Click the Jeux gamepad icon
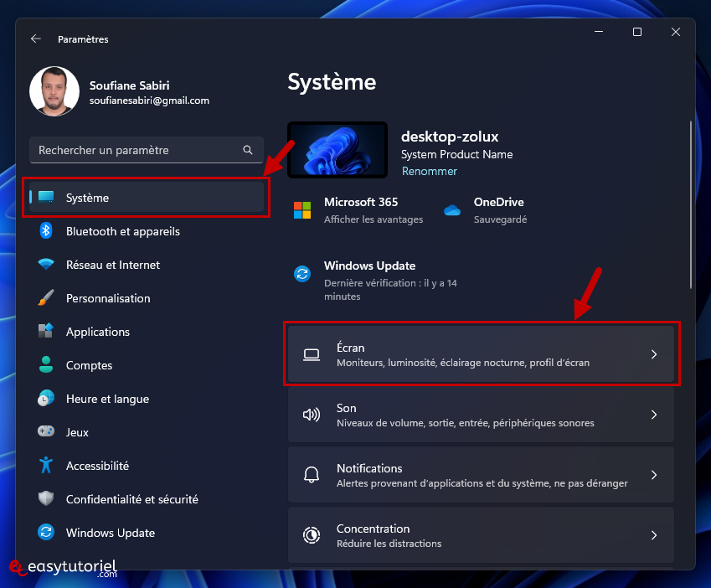The image size is (711, 588). [46, 431]
